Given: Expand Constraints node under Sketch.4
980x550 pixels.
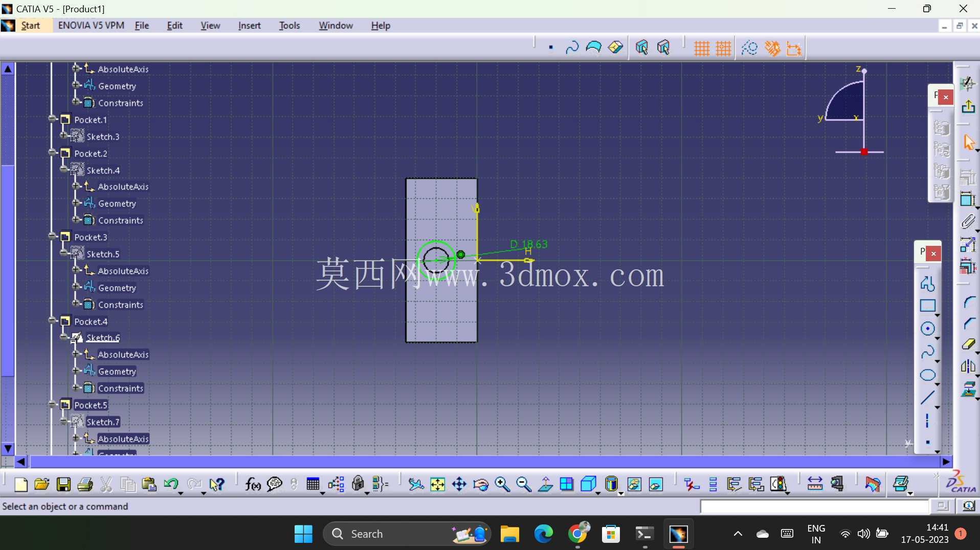Looking at the screenshot, I should click(x=76, y=220).
